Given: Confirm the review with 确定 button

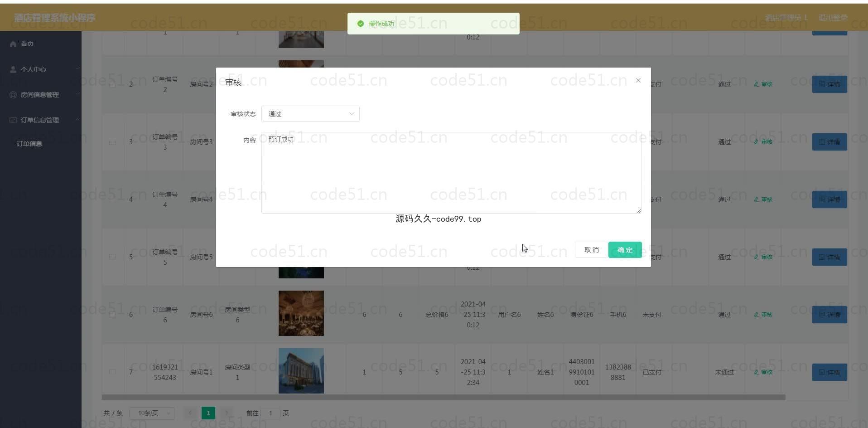Looking at the screenshot, I should click(x=625, y=250).
